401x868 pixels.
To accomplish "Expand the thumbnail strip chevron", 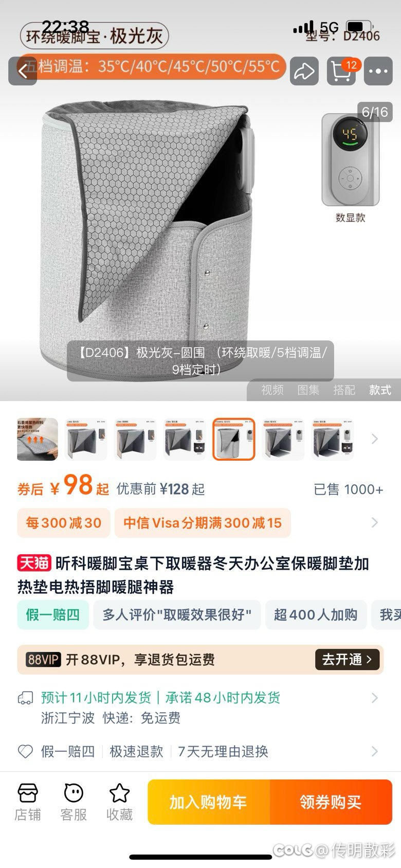I will point(375,439).
